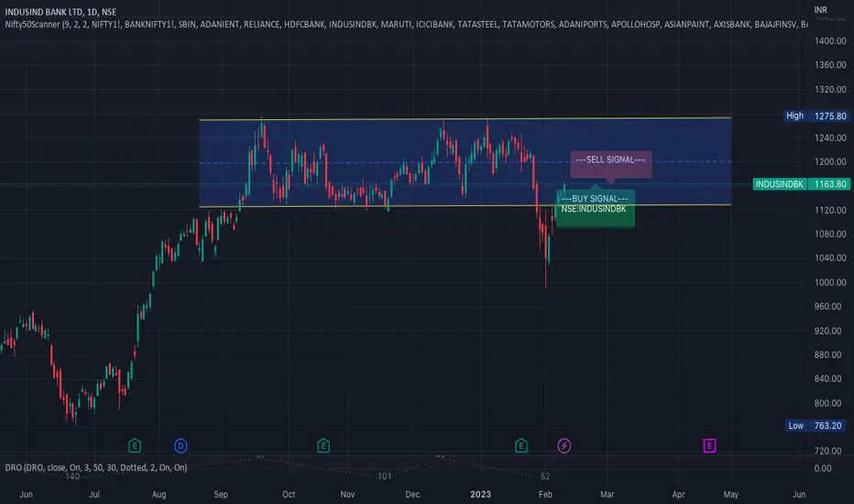This screenshot has width=854, height=504.
Task: Select the dashed blue midline in range
Action: 465,162
